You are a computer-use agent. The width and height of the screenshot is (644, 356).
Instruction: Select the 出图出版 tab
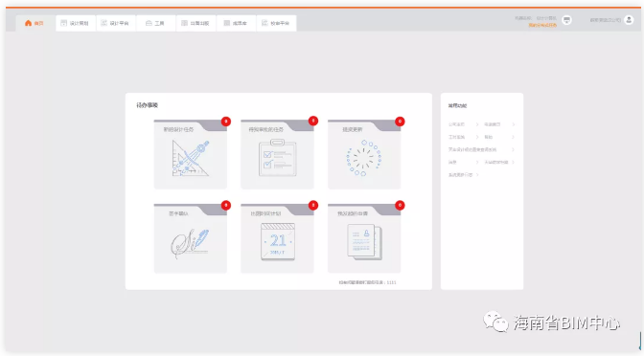coord(195,23)
